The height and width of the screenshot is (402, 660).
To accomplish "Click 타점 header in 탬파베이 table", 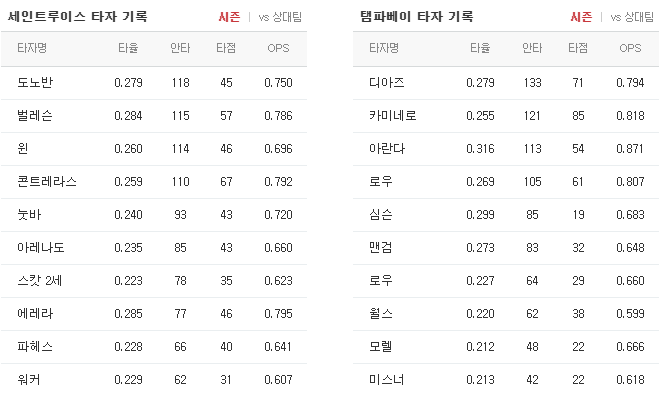I will coord(578,48).
